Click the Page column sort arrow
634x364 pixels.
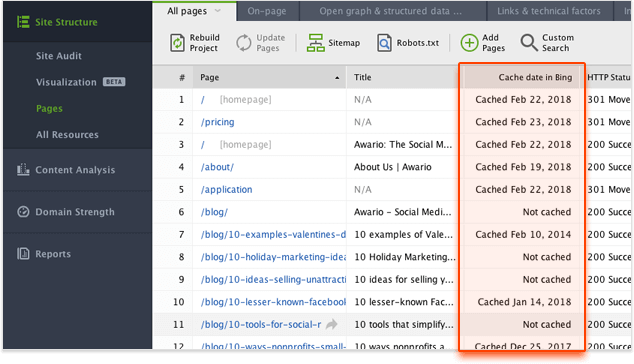[337, 78]
